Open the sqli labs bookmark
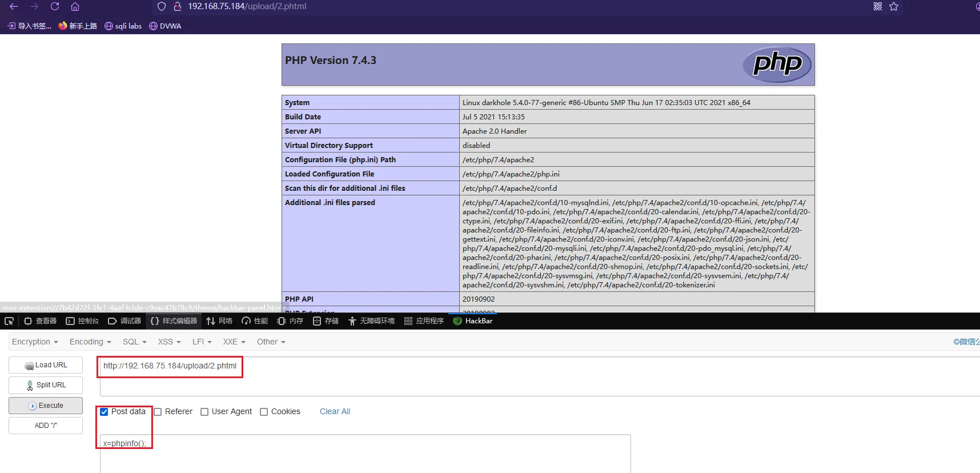The height and width of the screenshot is (473, 980). tap(123, 26)
